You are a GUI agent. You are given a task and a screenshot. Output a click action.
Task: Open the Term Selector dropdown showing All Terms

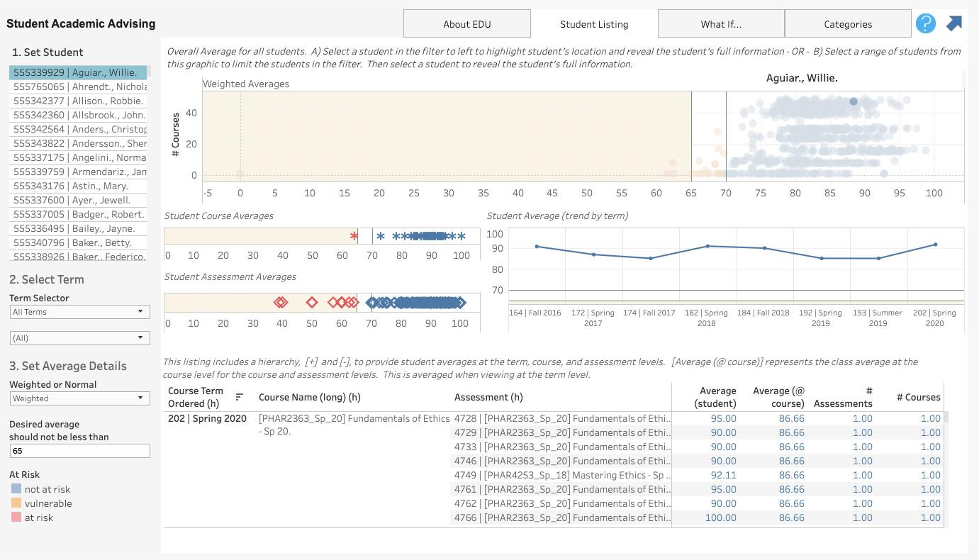coord(79,311)
